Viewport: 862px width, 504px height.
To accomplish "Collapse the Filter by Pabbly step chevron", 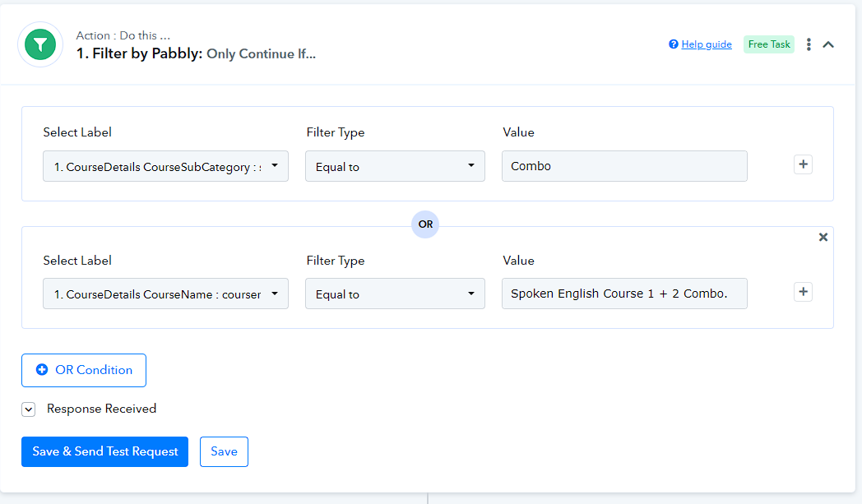I will [828, 44].
